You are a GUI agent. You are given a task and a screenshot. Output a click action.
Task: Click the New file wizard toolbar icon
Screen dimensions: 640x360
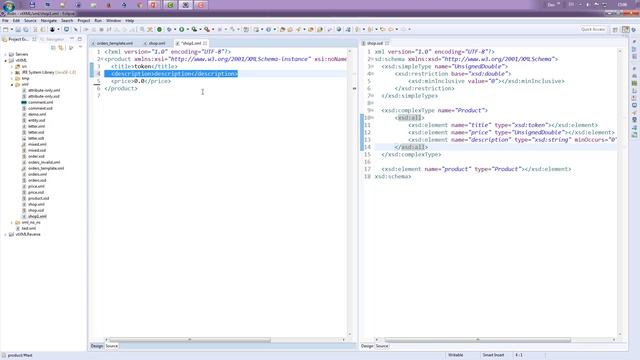tap(6, 29)
